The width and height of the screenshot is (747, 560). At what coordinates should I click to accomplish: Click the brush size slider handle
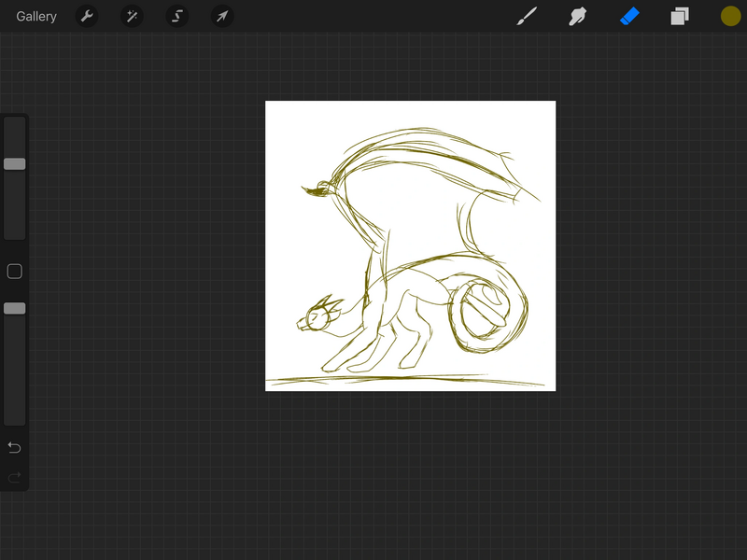coord(15,164)
